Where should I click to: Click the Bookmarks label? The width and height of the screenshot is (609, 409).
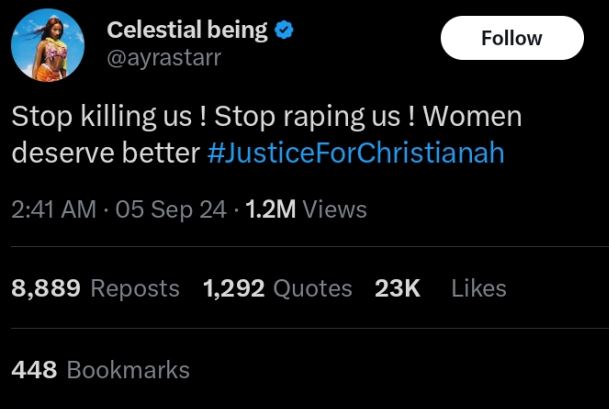(128, 370)
